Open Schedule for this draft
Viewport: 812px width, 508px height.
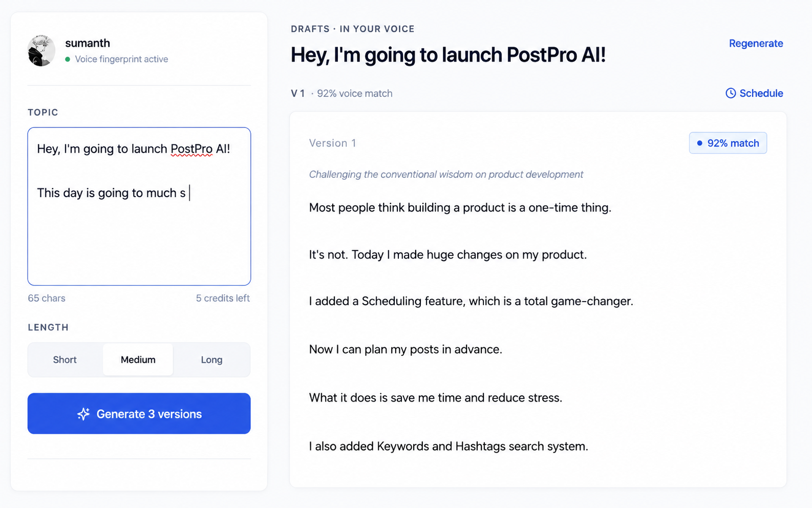pos(754,93)
